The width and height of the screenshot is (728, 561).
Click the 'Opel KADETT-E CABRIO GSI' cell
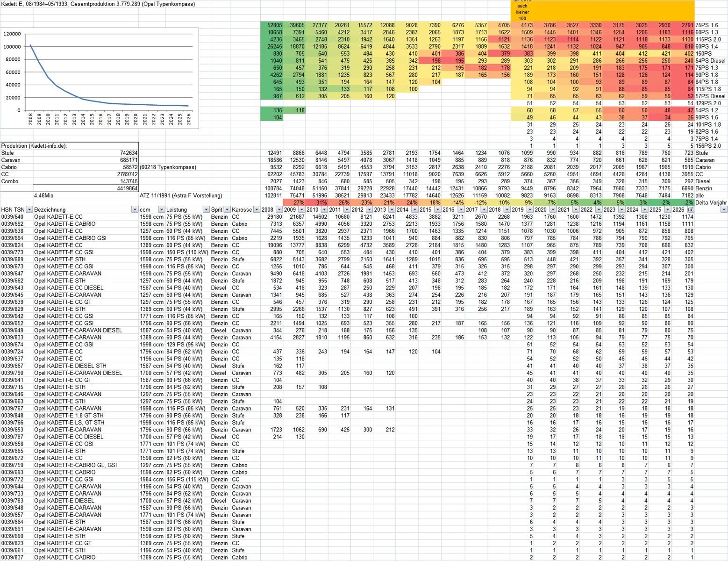pos(70,238)
